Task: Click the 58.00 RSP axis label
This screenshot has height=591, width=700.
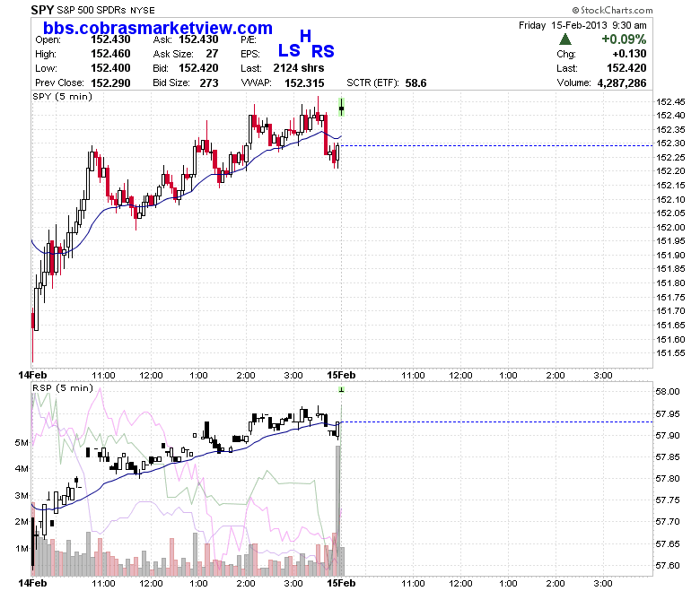Action: [668, 392]
